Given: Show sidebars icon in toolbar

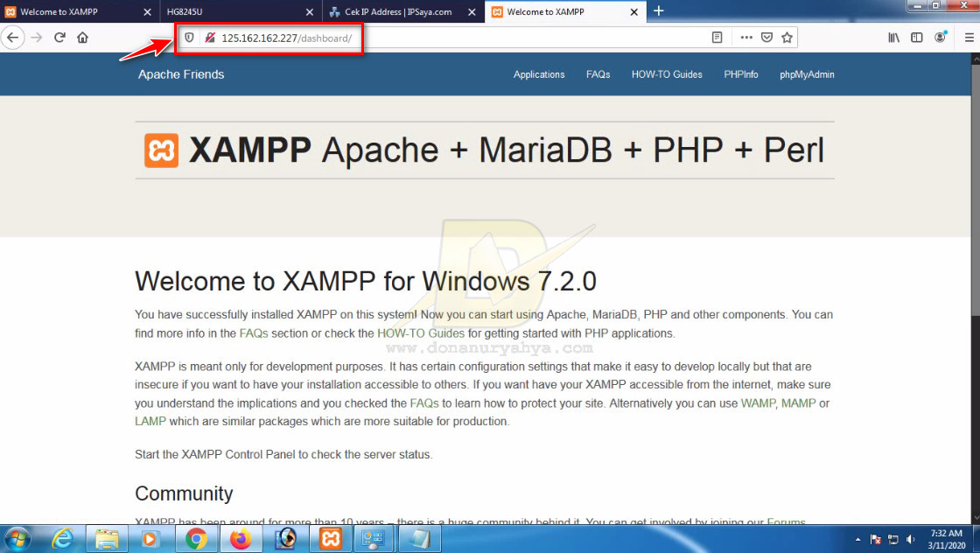Looking at the screenshot, I should pyautogui.click(x=917, y=38).
